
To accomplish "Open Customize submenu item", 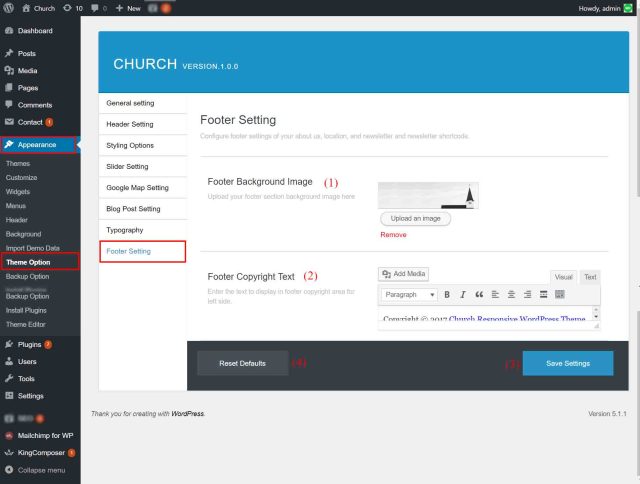I will 22,178.
